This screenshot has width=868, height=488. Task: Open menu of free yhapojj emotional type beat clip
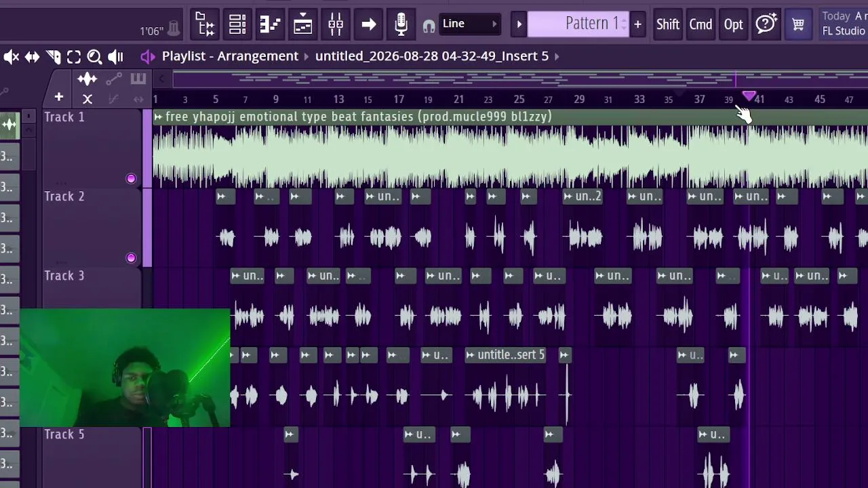158,117
